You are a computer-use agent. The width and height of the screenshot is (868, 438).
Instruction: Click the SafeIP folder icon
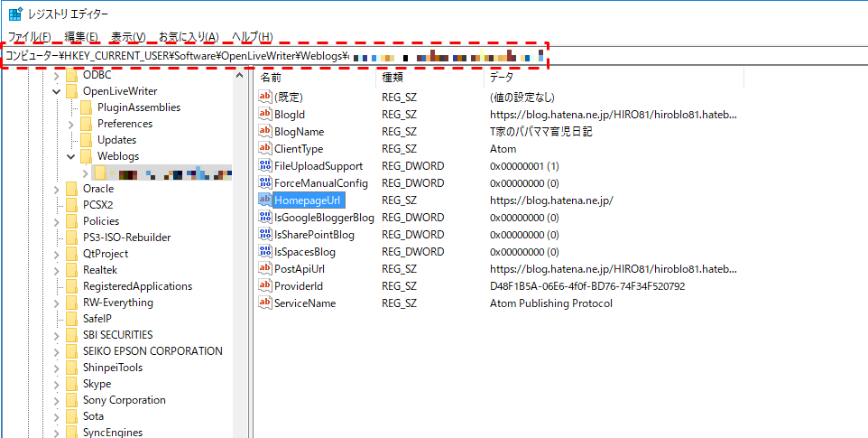[x=72, y=319]
